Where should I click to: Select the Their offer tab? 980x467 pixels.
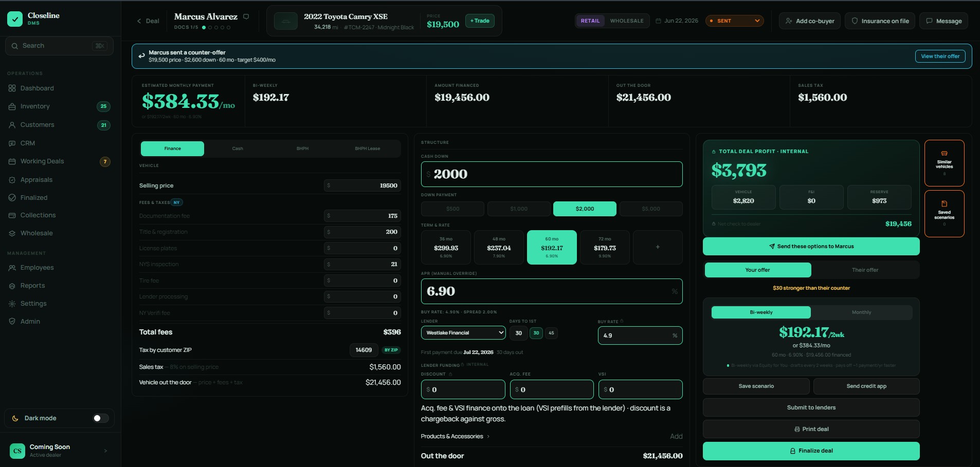pyautogui.click(x=865, y=270)
